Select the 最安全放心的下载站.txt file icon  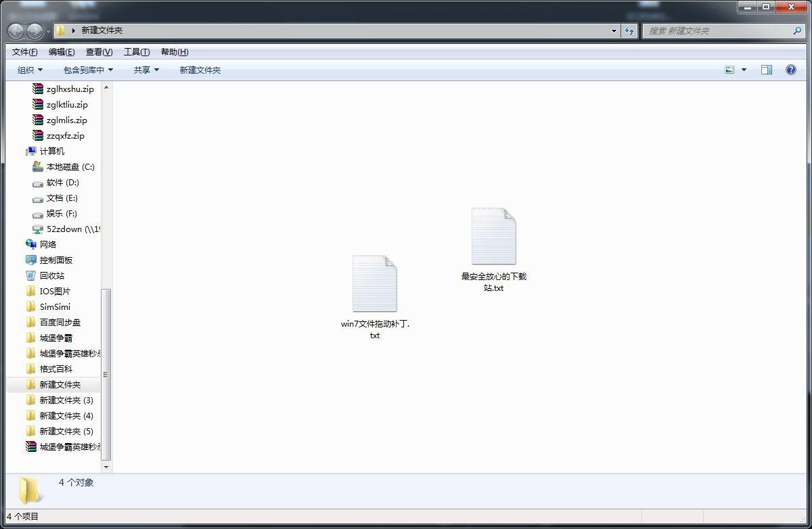coord(493,237)
